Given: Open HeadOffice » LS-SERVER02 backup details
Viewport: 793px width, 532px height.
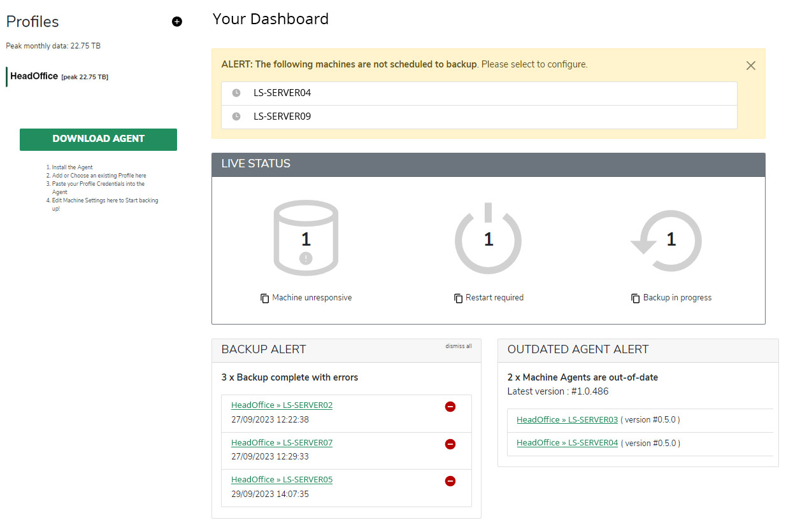Looking at the screenshot, I should point(282,405).
